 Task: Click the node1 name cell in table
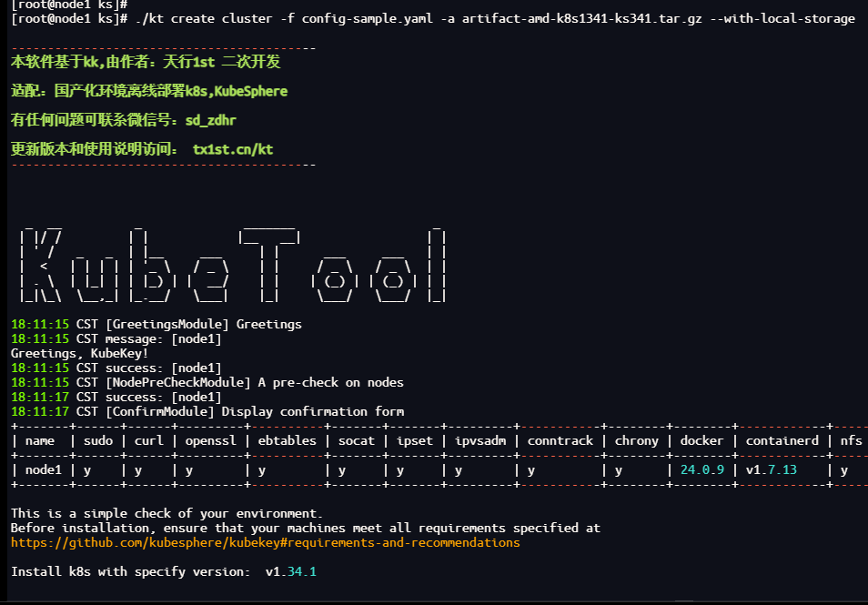43,470
